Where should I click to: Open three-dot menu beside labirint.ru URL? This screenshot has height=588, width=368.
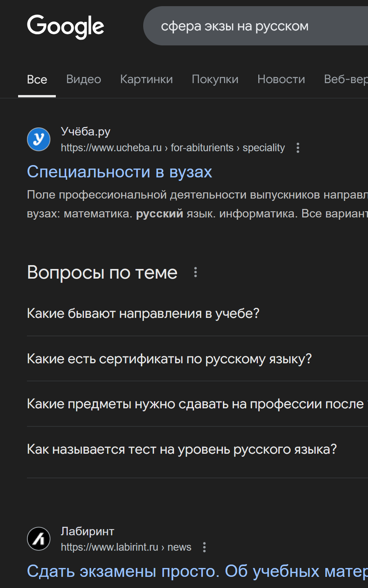tap(204, 547)
